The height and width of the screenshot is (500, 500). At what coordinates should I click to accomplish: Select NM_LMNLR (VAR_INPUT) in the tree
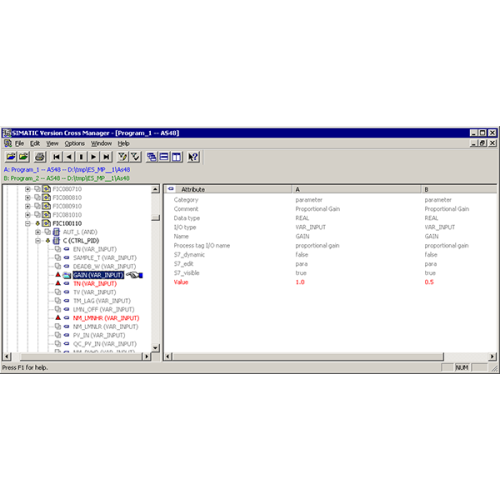coord(105,326)
